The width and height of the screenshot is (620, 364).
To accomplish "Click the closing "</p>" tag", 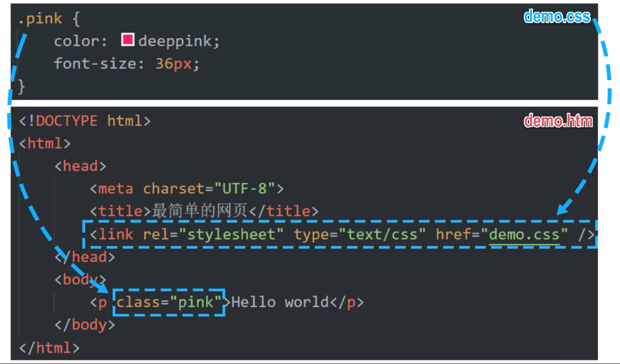I will 347,303.
